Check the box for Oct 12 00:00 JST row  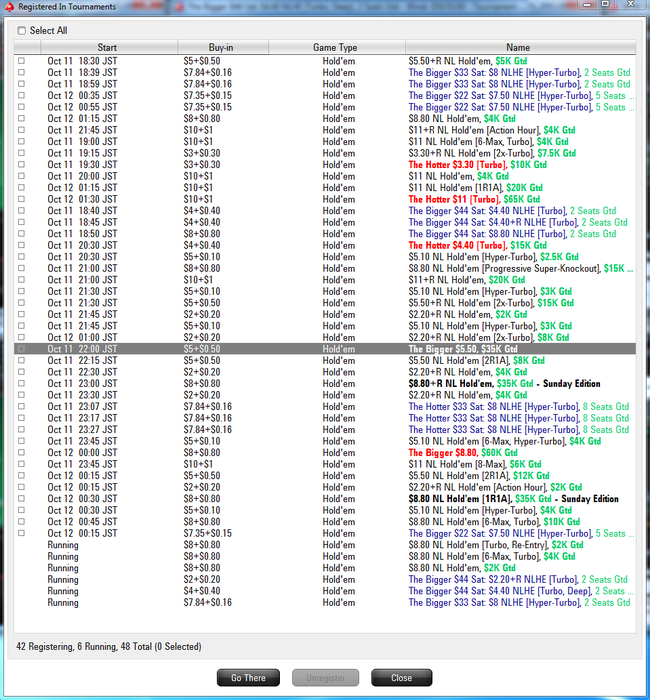21,453
